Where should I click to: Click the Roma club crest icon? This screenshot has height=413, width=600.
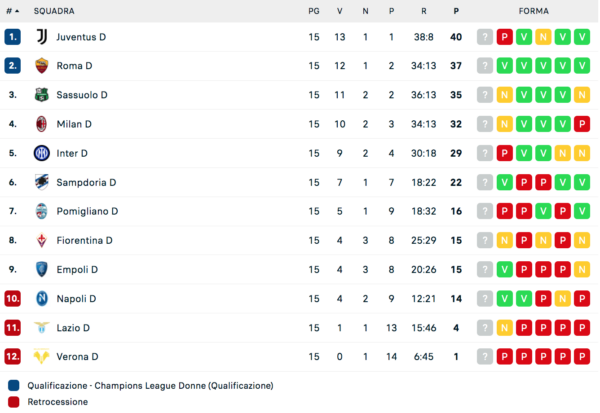click(41, 66)
